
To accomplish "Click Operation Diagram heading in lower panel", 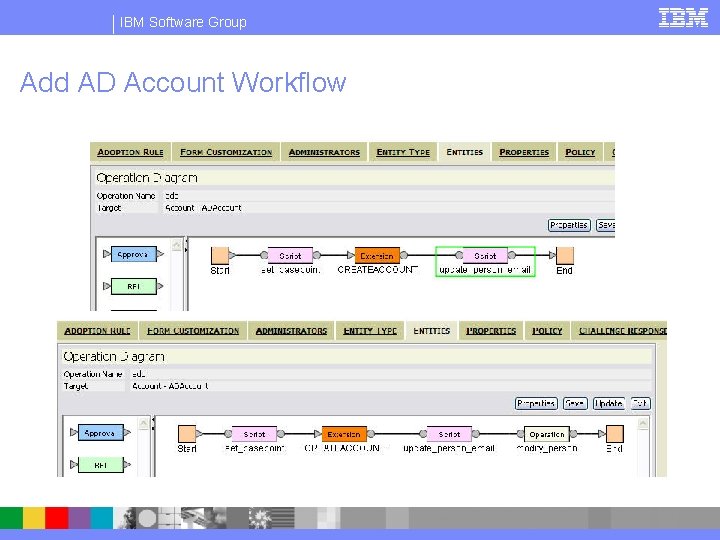I will [x=114, y=356].
